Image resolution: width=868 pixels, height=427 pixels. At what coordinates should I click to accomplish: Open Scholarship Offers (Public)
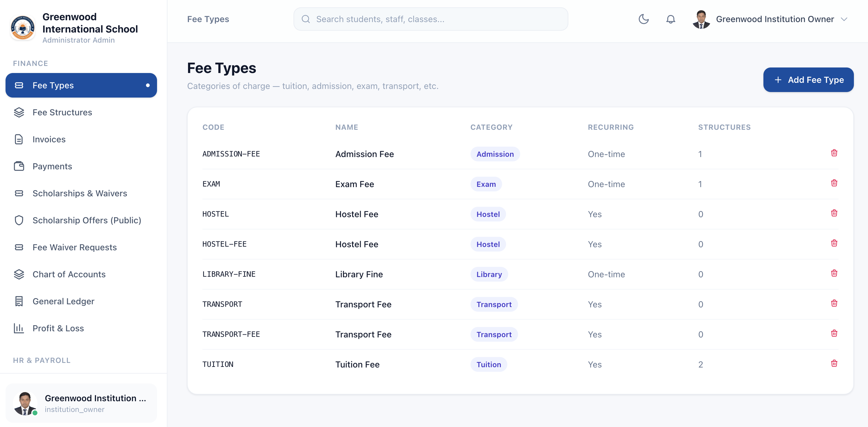pyautogui.click(x=81, y=220)
